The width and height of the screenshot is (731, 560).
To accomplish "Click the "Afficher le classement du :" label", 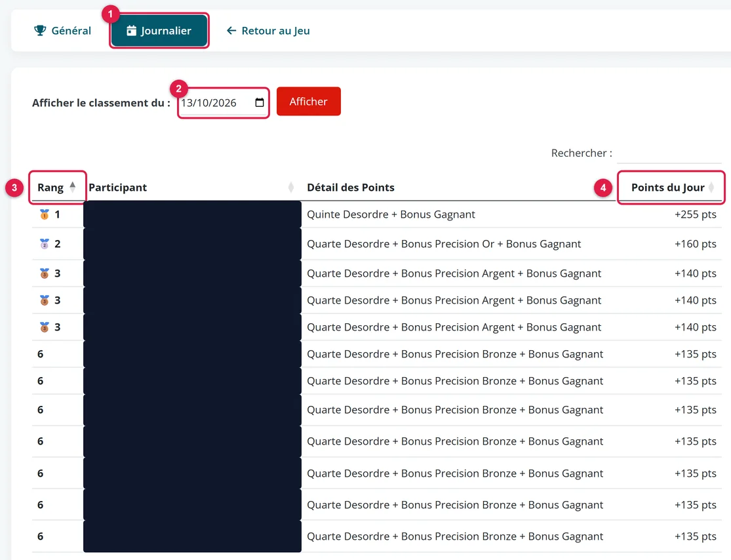I will point(101,102).
